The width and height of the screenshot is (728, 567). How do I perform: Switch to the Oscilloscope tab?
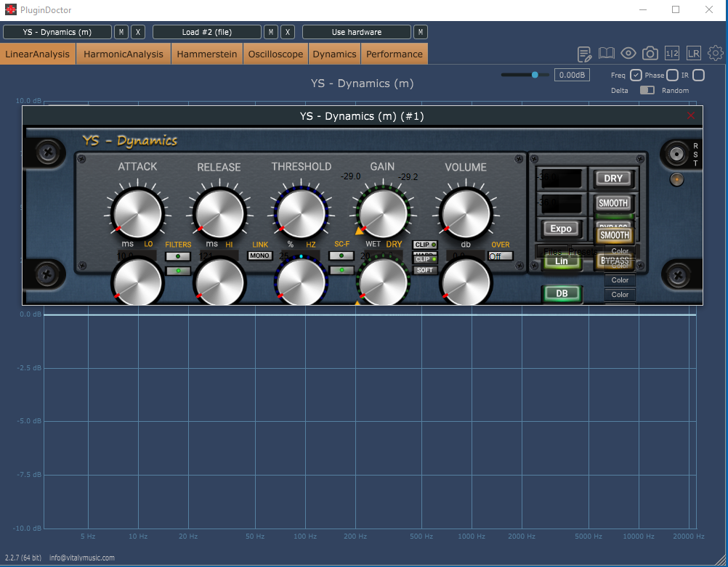(275, 54)
